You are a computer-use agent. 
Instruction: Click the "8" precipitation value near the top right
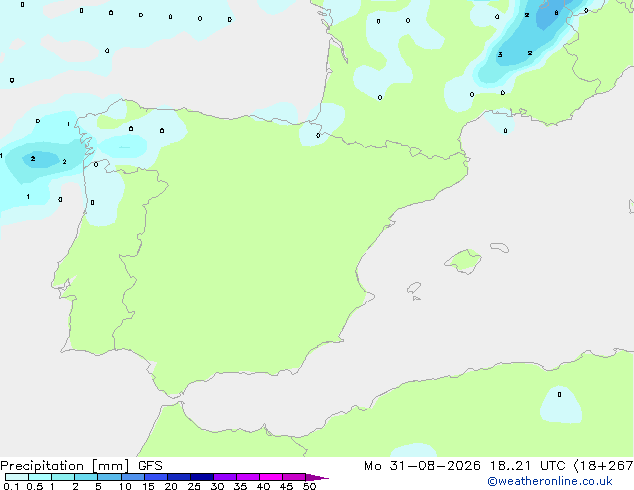click(x=556, y=13)
